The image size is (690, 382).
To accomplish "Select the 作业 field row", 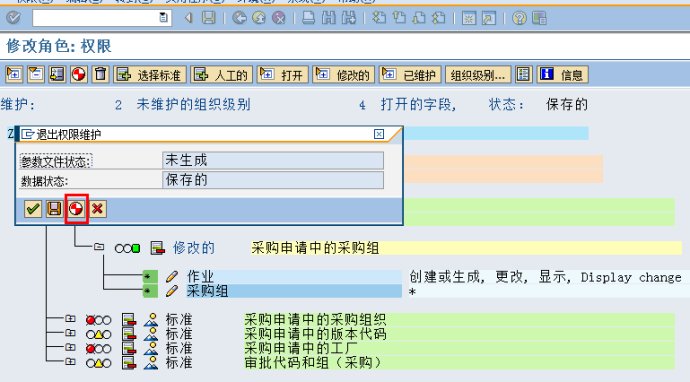I will pos(294,276).
